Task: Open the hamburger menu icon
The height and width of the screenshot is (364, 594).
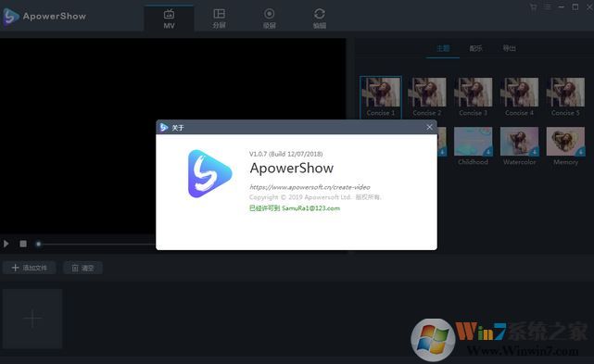Action: point(548,7)
